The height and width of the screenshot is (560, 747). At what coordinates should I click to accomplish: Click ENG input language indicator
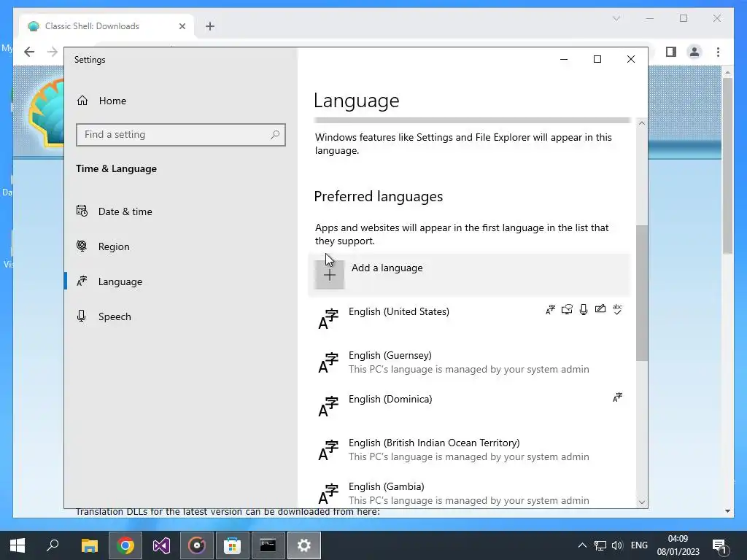coord(639,545)
